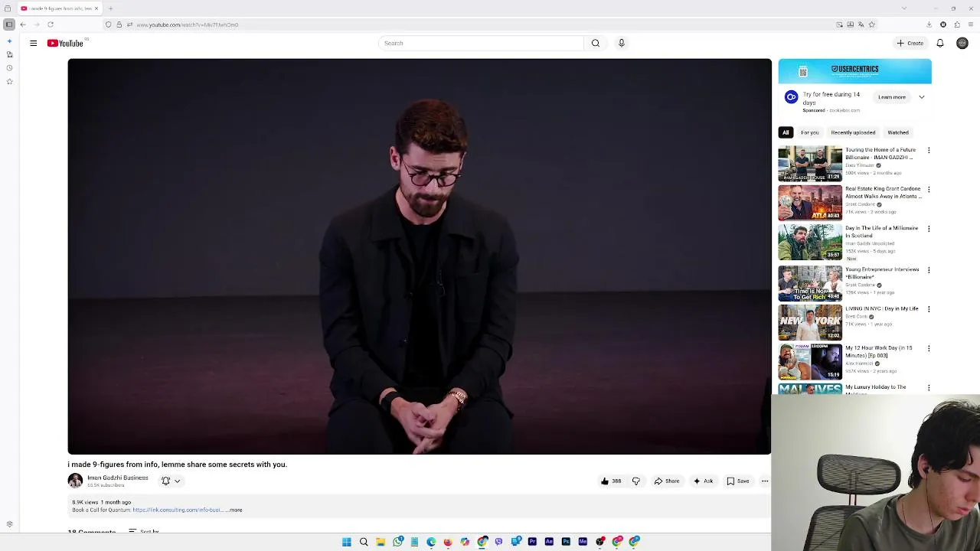Open more actions menu beside Save
This screenshot has width=980, height=551.
point(765,481)
